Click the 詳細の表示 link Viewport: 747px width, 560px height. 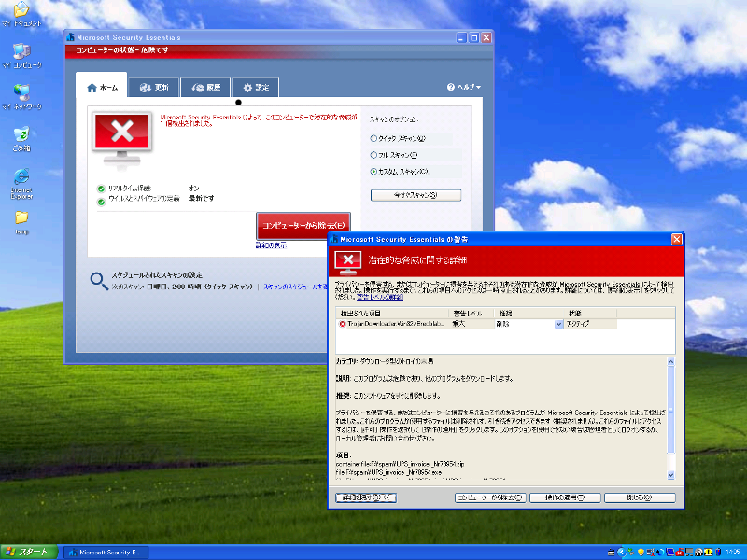tap(271, 245)
